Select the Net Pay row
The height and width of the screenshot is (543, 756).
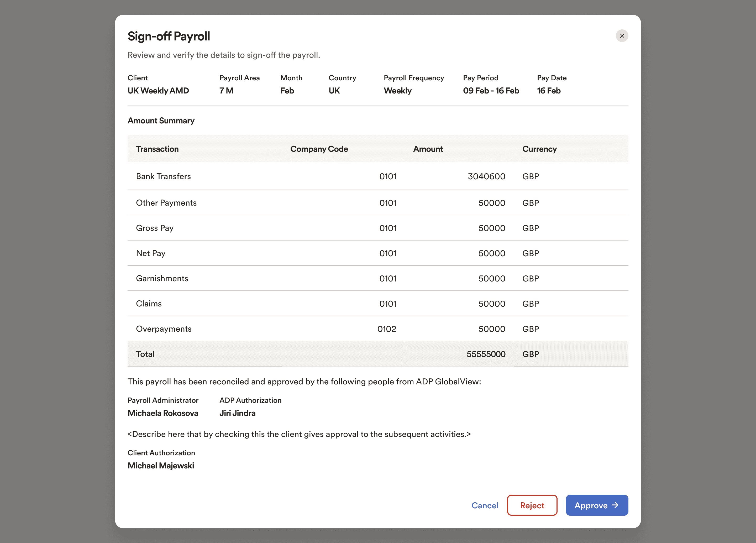[x=151, y=253]
